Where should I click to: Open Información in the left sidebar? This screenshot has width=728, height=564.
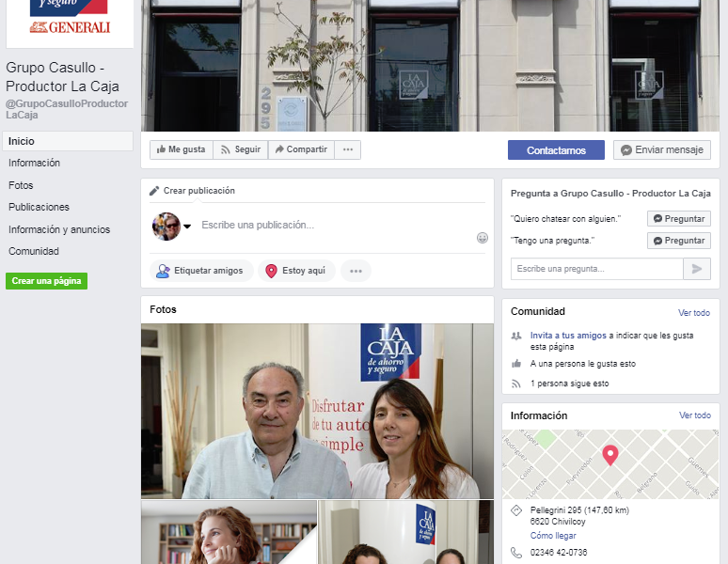[x=35, y=163]
